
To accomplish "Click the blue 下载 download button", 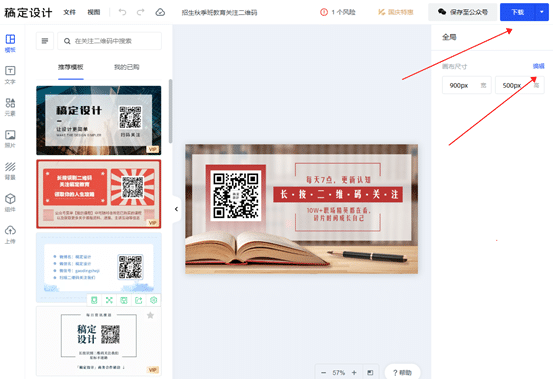I will (x=518, y=12).
